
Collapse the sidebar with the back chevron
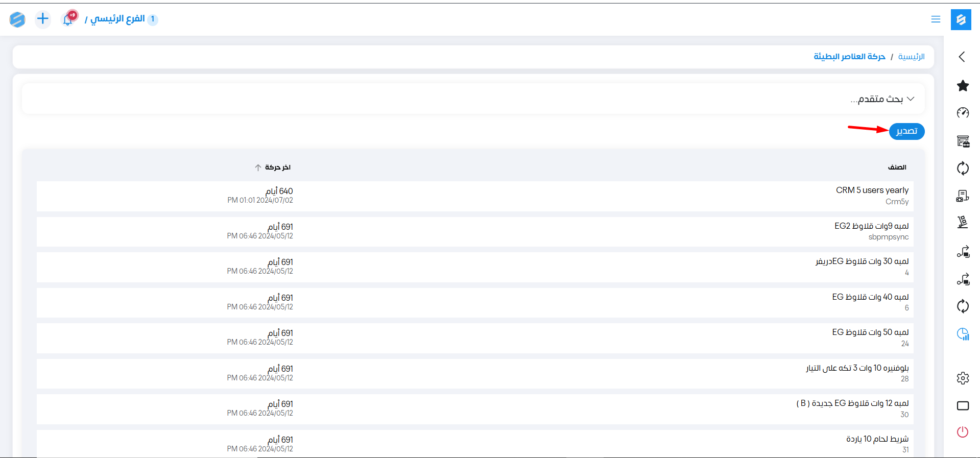click(x=962, y=57)
